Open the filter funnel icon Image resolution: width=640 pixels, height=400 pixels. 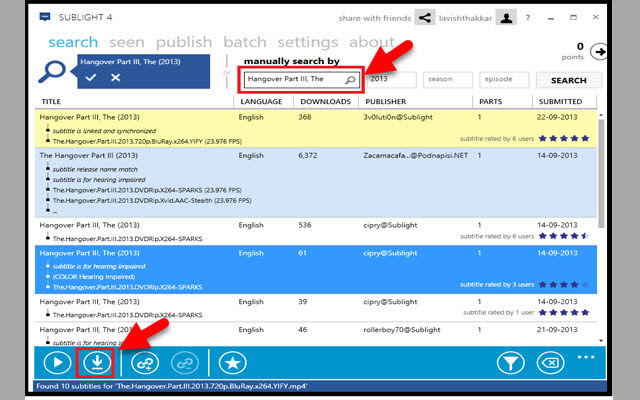tap(511, 362)
